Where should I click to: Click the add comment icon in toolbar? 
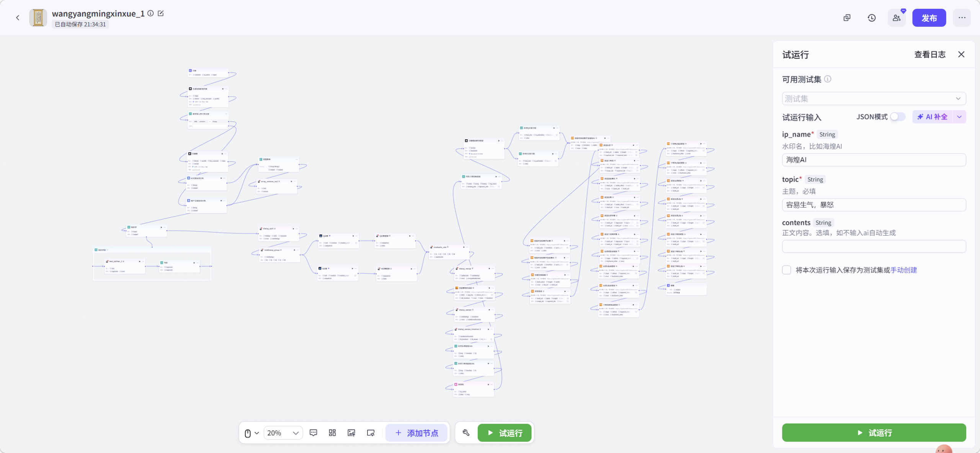(313, 433)
